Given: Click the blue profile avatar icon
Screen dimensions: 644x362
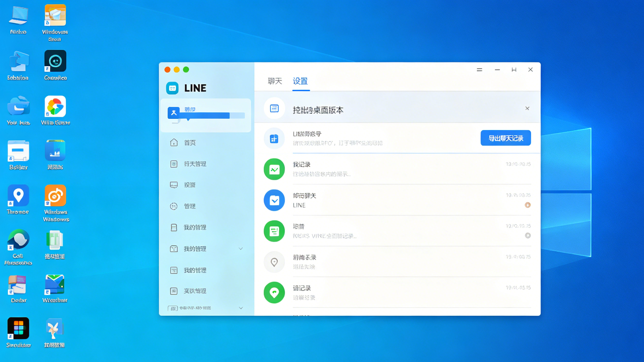Looking at the screenshot, I should [173, 113].
